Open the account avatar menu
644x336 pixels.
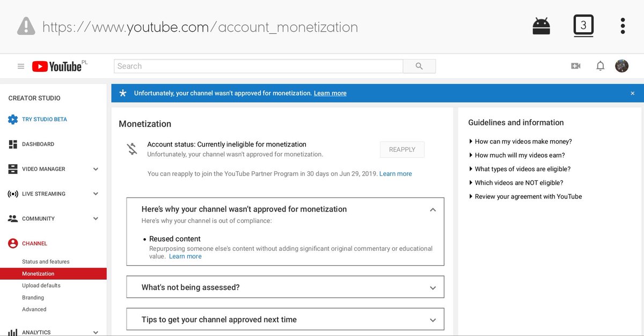621,66
